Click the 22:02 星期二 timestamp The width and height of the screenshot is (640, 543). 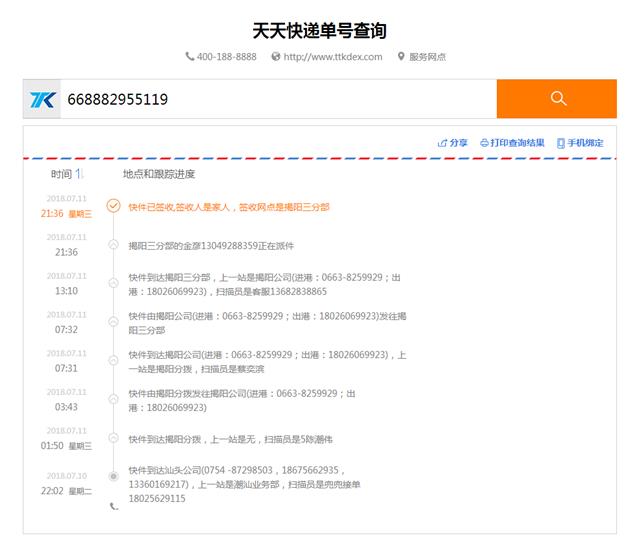pyautogui.click(x=66, y=491)
